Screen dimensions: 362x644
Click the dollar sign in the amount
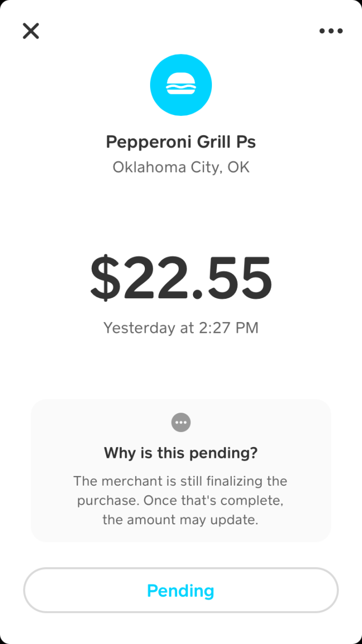(x=106, y=279)
